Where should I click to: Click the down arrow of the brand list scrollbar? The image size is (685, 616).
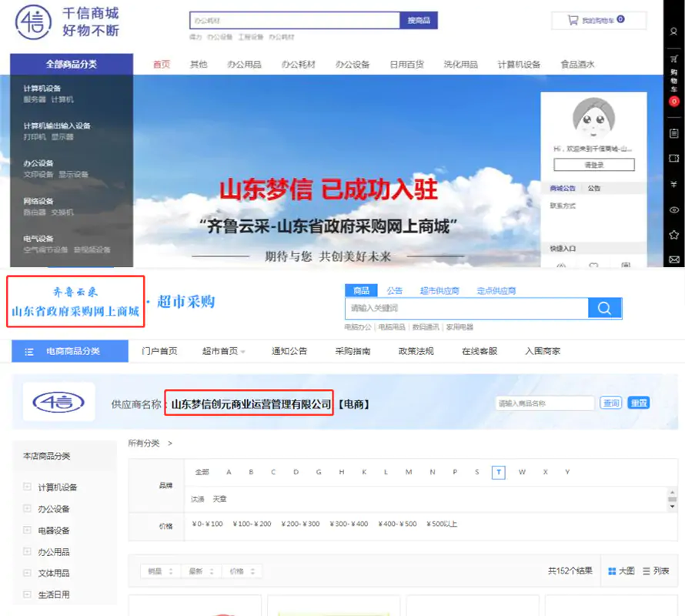pos(673,506)
